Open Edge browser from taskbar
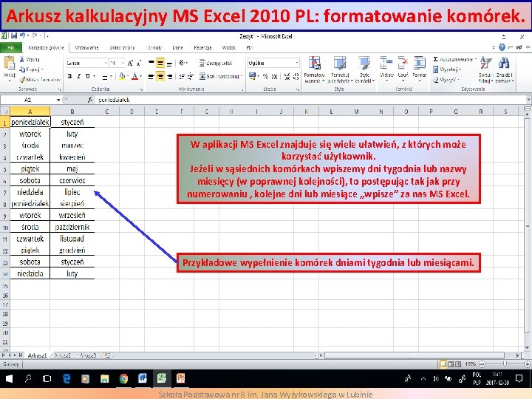Image resolution: width=532 pixels, height=399 pixels. 66,378
